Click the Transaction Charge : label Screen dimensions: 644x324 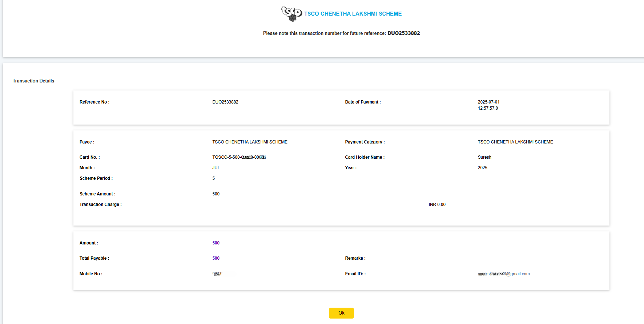click(101, 204)
